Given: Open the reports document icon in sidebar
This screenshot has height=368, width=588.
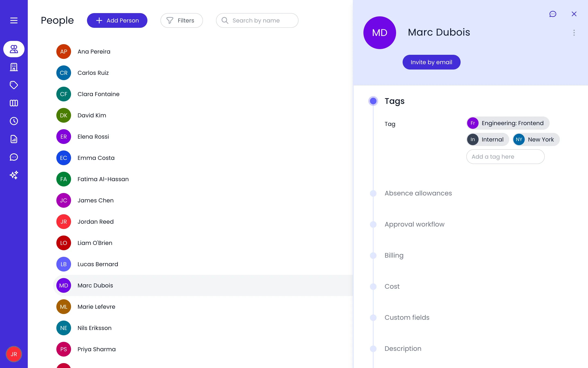Looking at the screenshot, I should [14, 139].
